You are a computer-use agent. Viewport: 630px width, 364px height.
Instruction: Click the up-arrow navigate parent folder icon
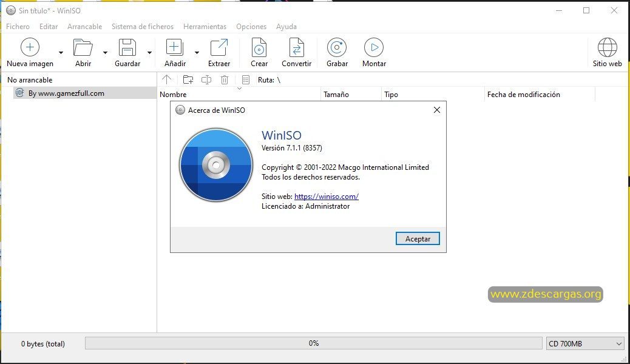[167, 79]
